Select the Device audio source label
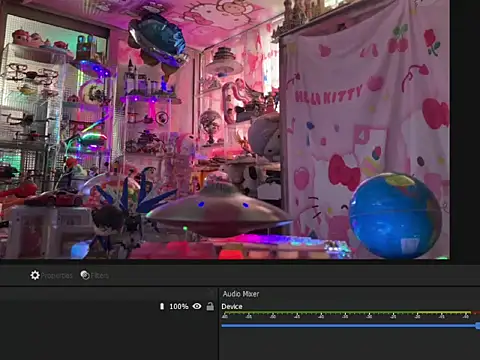 pos(232,307)
